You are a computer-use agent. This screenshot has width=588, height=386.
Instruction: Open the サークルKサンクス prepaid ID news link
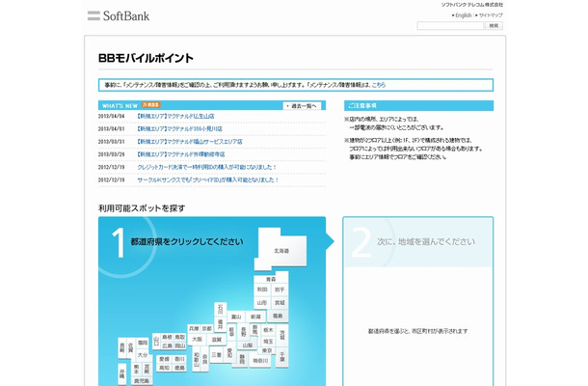point(208,179)
